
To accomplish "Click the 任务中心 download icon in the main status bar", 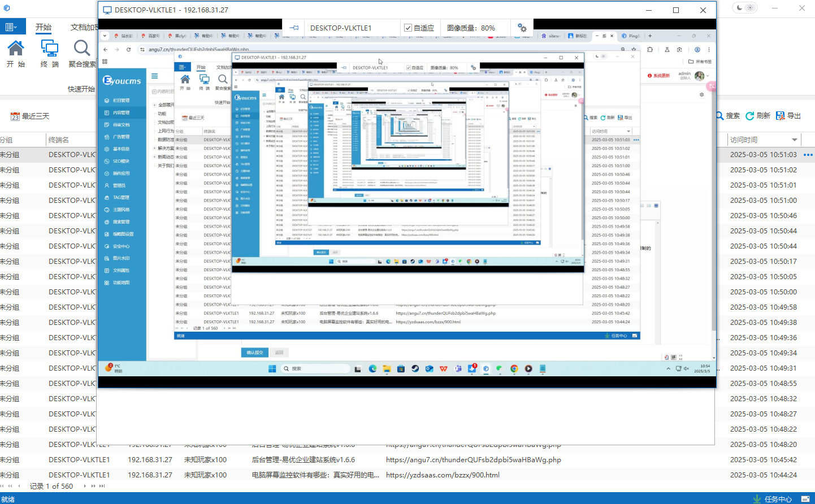I will click(x=757, y=499).
